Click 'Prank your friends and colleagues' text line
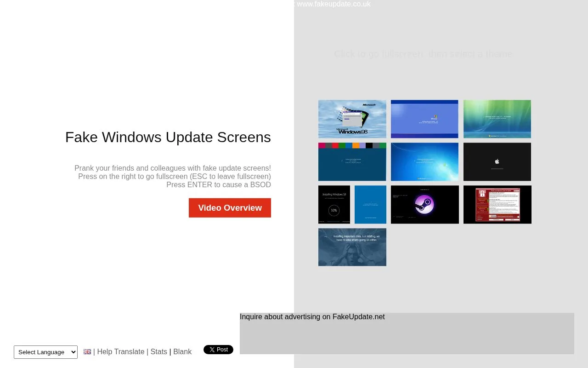Image resolution: width=588 pixels, height=368 pixels. coord(173,168)
